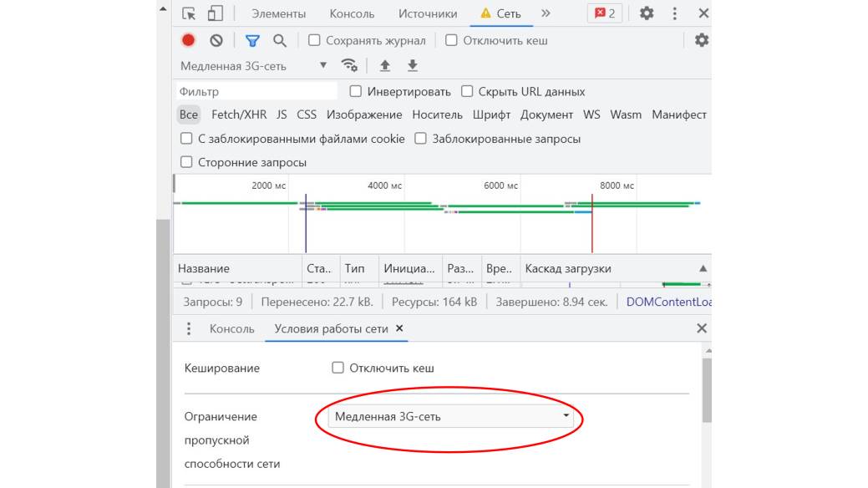Viewport: 868px width, 488px height.
Task: Toggle the device toolbar icon
Action: (216, 13)
